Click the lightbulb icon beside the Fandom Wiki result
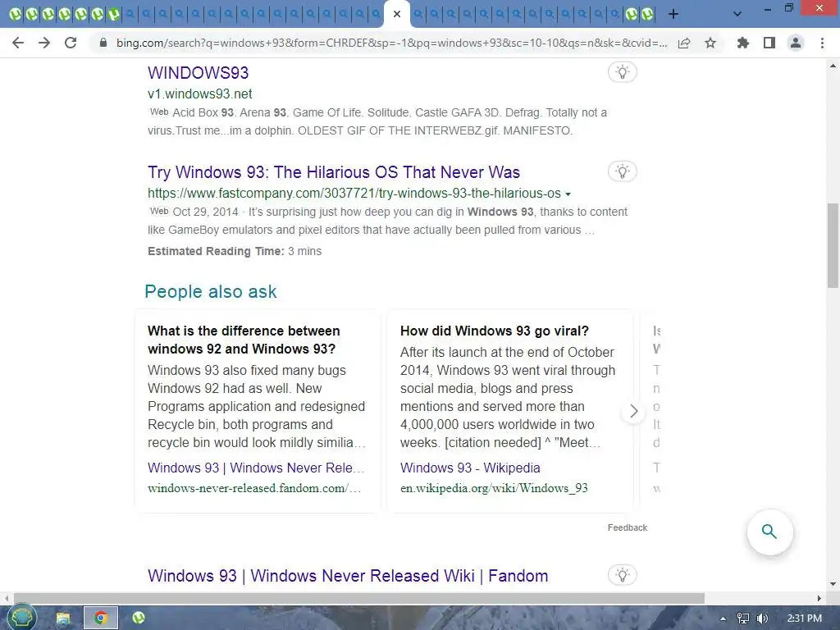Image resolution: width=840 pixels, height=630 pixels. [622, 575]
